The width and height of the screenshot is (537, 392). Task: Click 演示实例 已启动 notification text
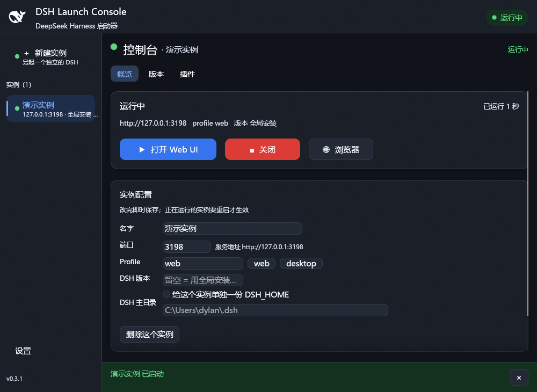[x=137, y=374]
